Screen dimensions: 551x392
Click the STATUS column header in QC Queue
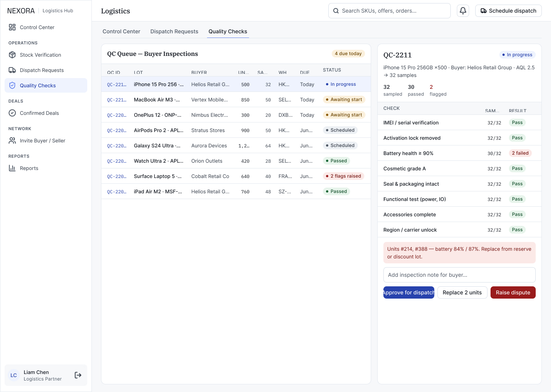332,70
